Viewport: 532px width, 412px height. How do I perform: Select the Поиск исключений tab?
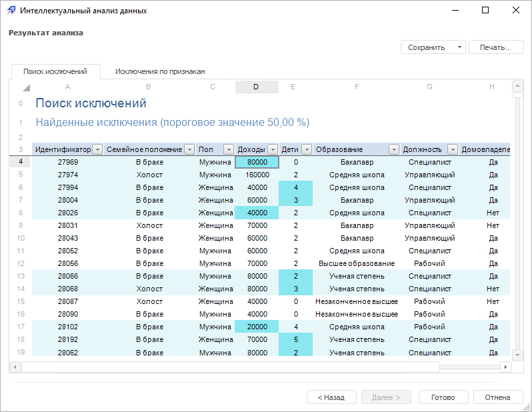tap(55, 71)
